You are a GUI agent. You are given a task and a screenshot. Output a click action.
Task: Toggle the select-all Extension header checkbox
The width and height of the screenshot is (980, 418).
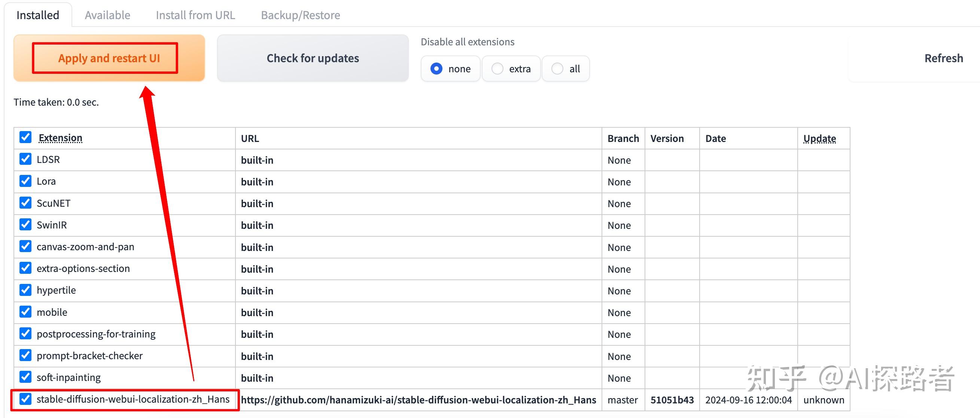pyautogui.click(x=25, y=137)
